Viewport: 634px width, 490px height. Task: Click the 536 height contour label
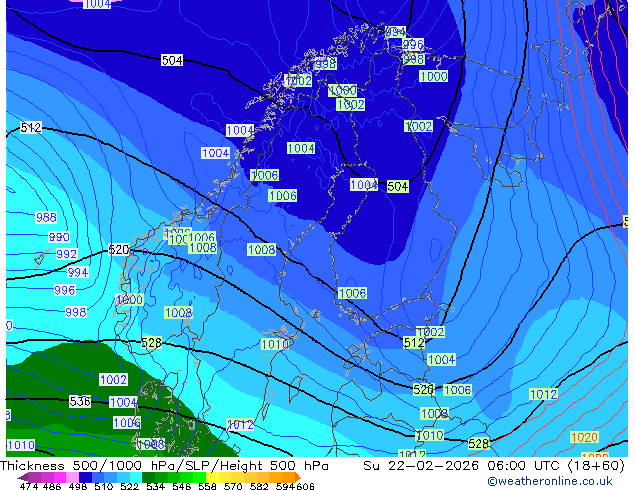80,401
